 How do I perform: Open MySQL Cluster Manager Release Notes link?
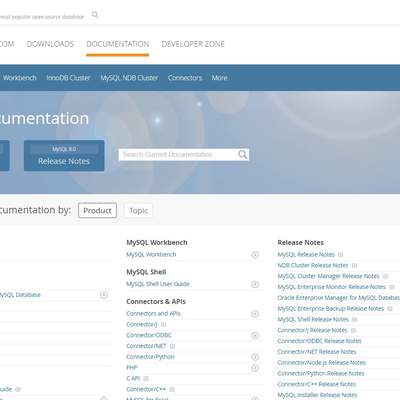pyautogui.click(x=329, y=276)
